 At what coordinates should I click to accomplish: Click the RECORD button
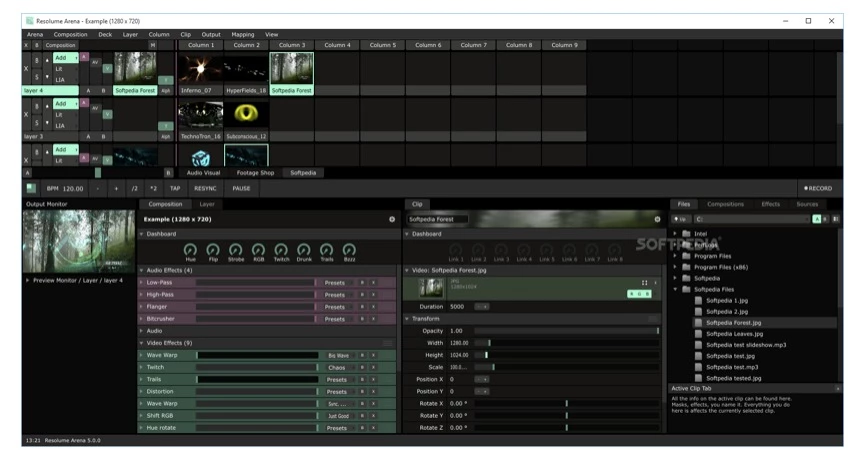coord(818,189)
